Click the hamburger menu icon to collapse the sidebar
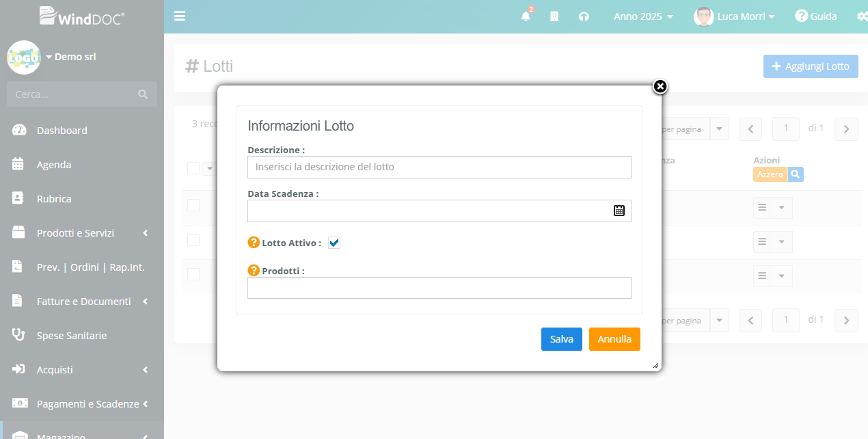 180,16
